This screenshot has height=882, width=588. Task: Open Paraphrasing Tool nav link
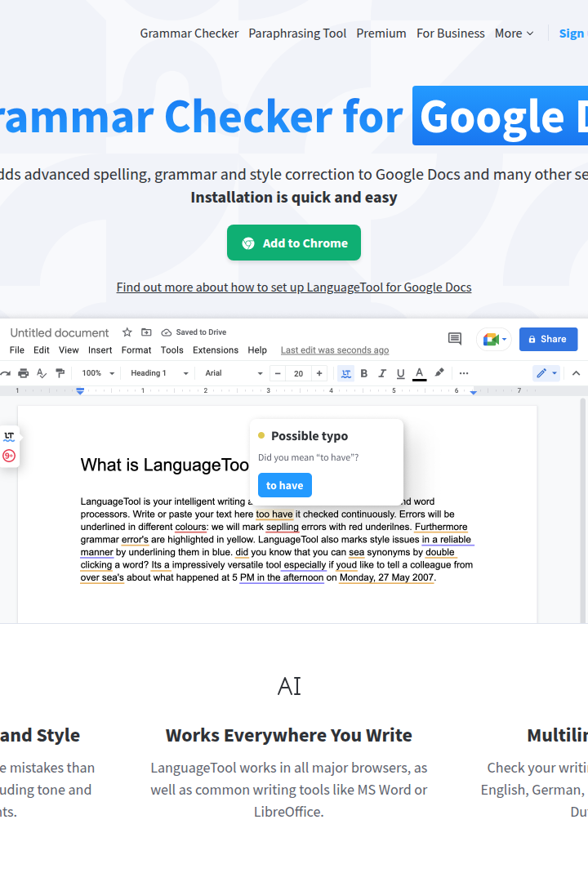coord(297,33)
